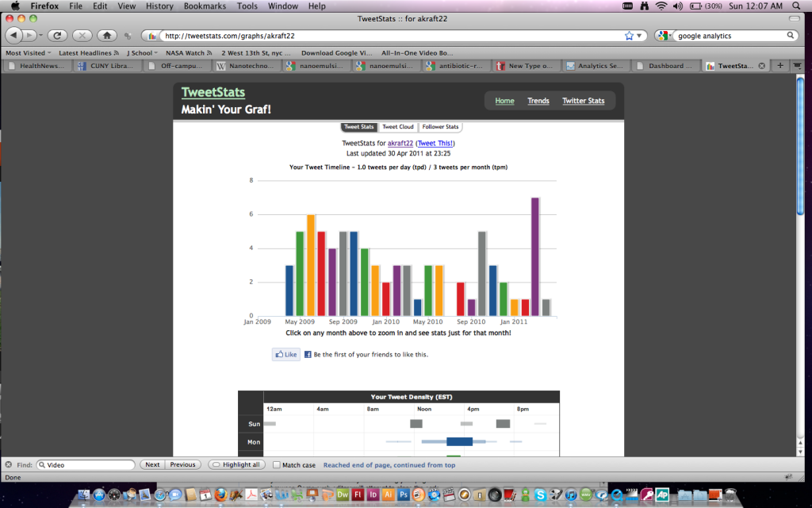Viewport: 812px width, 508px height.
Task: Reload the page with the refresh button
Action: [x=56, y=36]
